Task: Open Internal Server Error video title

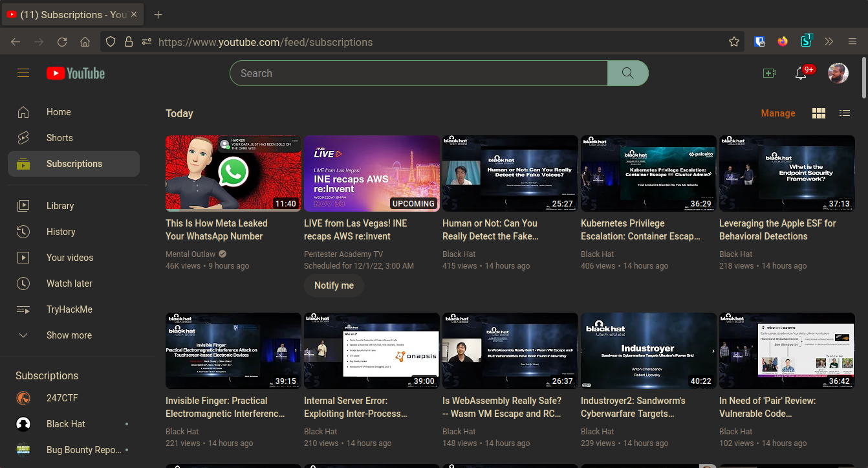Action: tap(356, 407)
